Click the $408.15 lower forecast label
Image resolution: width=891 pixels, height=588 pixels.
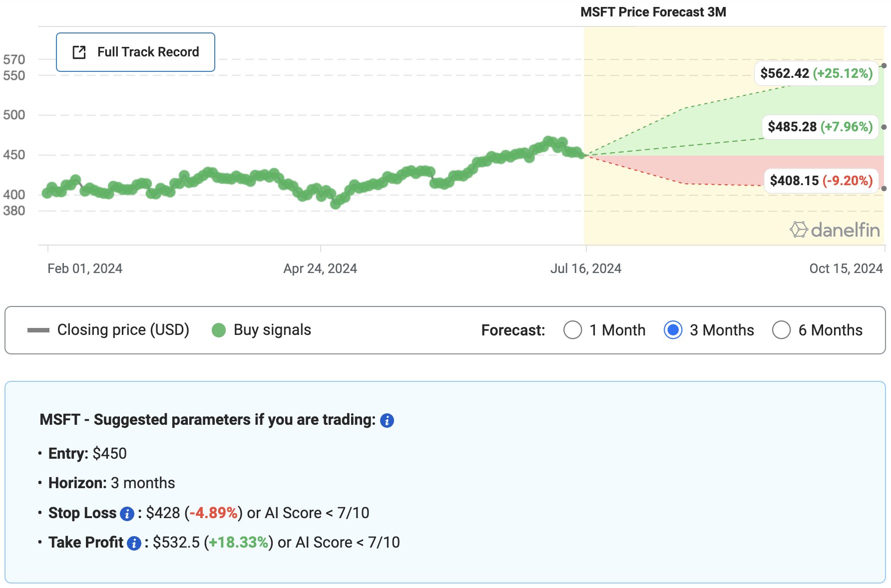coord(821,181)
